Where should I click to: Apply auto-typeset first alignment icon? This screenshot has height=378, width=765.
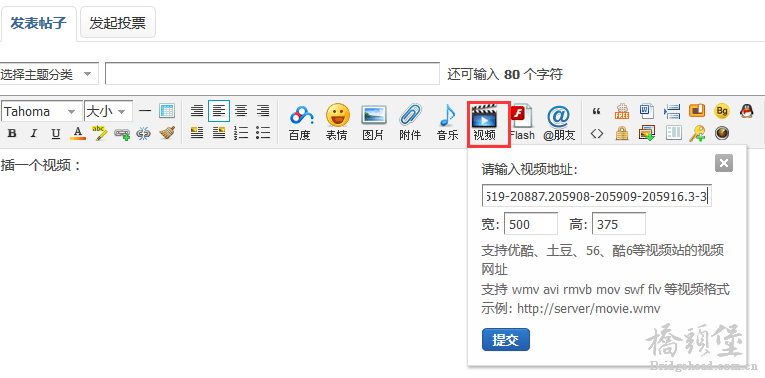(197, 111)
